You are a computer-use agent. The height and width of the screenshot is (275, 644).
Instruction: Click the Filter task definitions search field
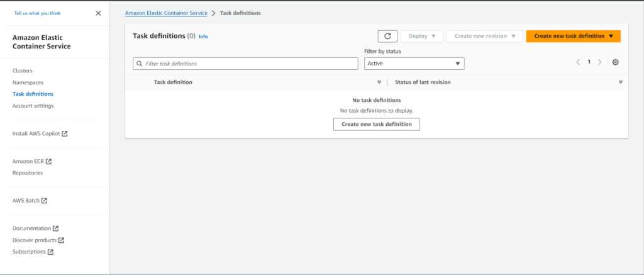(245, 64)
